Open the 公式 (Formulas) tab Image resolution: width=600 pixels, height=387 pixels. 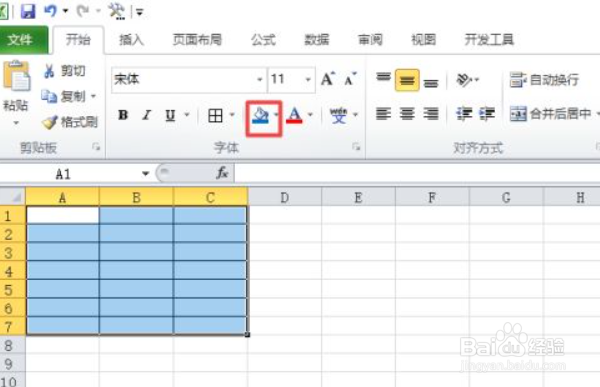coord(263,39)
